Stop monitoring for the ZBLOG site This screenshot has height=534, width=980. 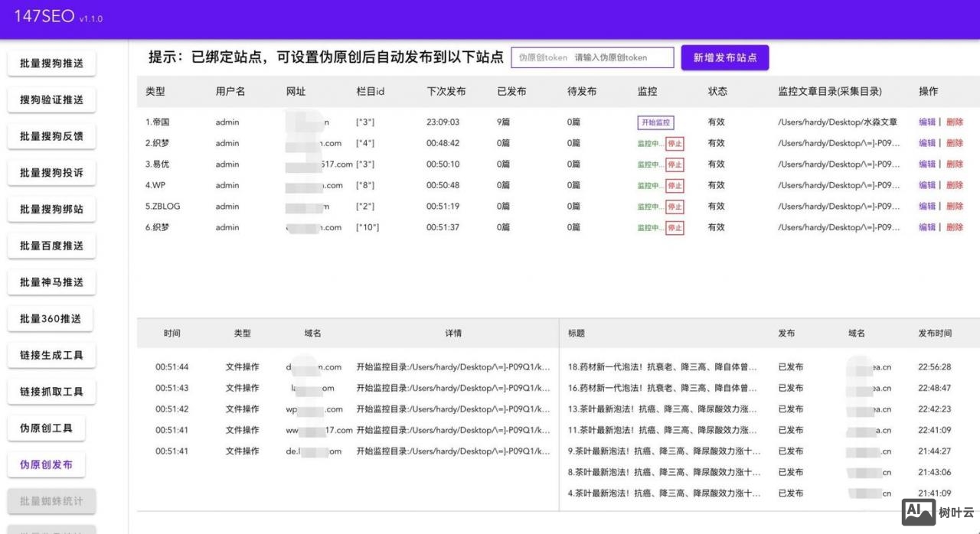[676, 206]
